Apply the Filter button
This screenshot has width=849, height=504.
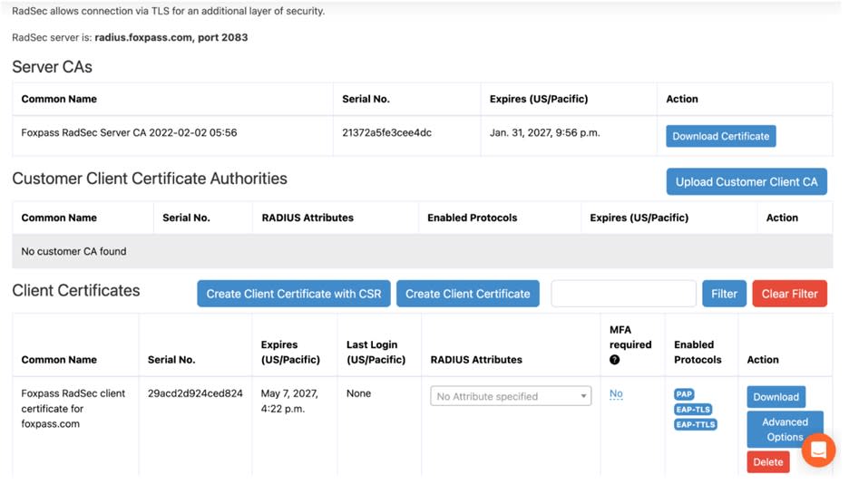point(724,294)
